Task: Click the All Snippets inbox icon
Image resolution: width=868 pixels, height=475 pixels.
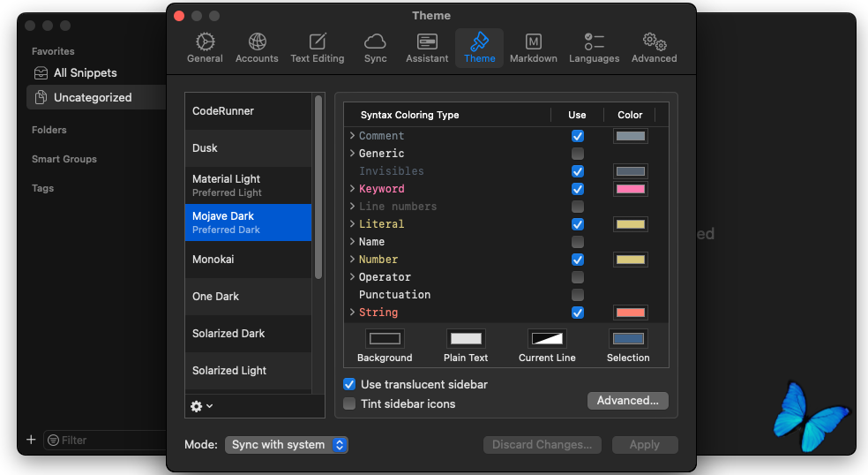Action: coord(41,73)
